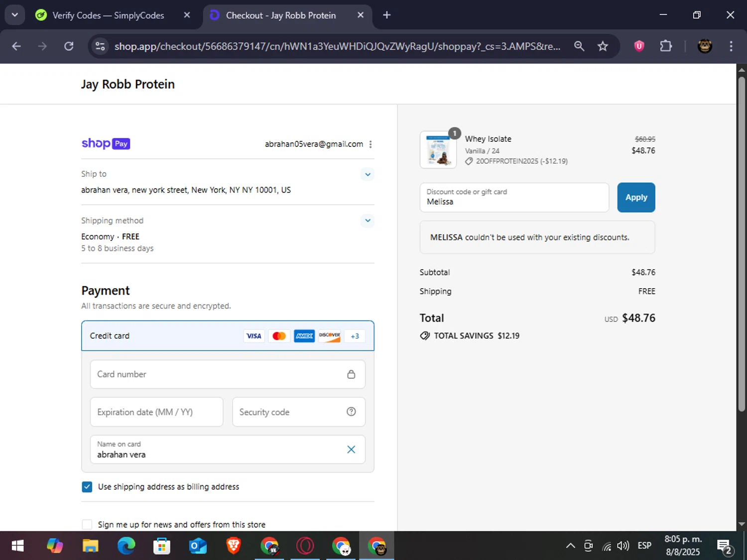Focus the Expiration date field
The image size is (747, 560).
tap(156, 412)
